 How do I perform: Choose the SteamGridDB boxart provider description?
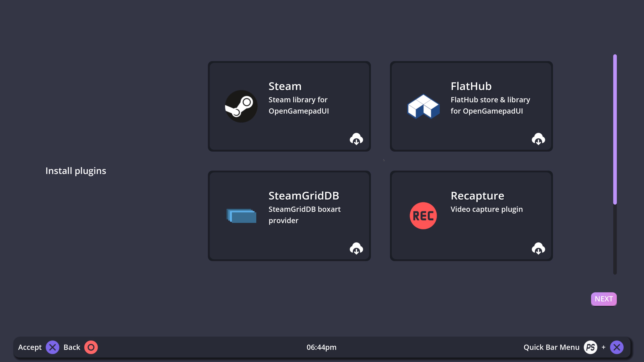click(304, 215)
